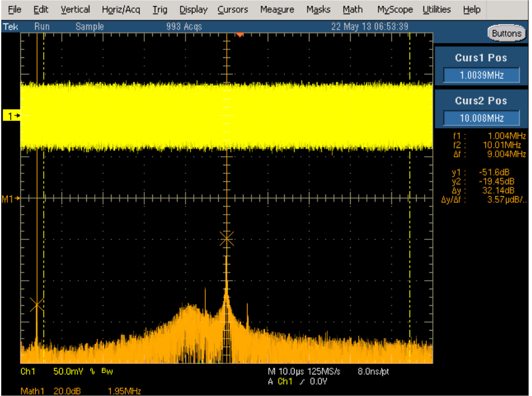Open the Trig menu
This screenshot has width=532, height=396.
(160, 9)
